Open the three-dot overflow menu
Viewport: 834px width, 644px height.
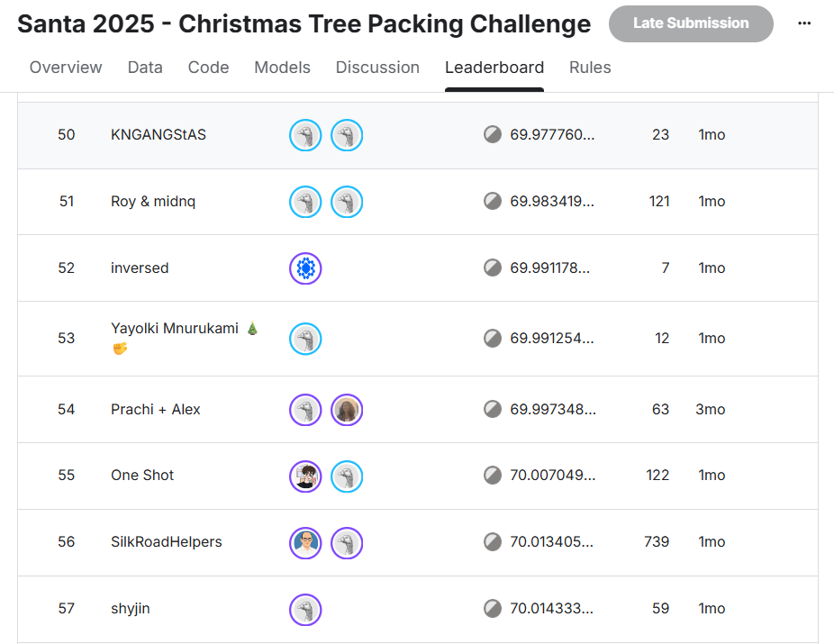(804, 23)
